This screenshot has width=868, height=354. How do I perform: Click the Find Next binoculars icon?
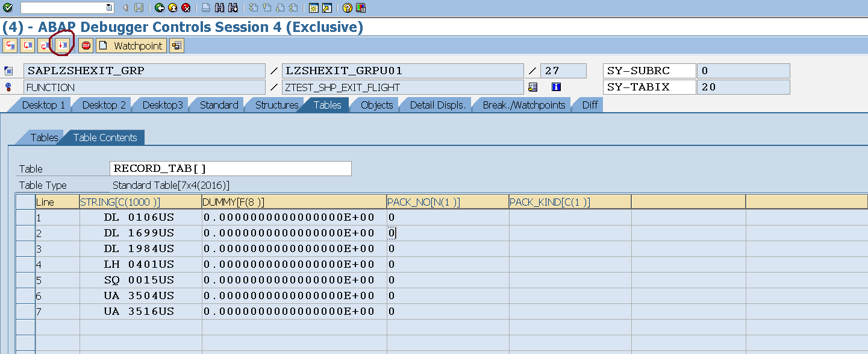point(233,8)
